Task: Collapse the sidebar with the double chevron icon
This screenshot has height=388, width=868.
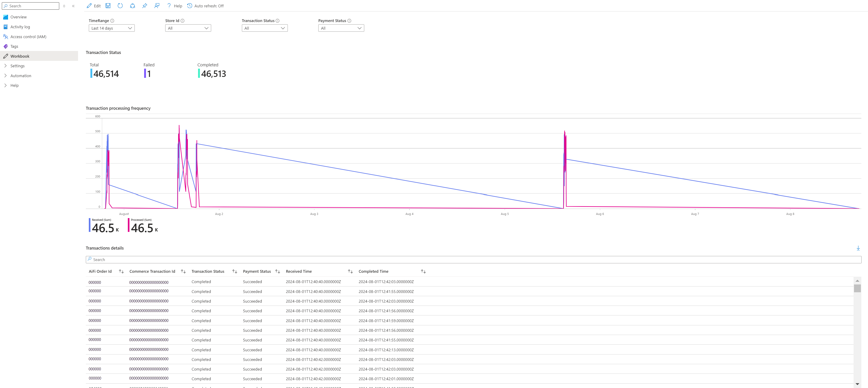Action: (x=73, y=6)
